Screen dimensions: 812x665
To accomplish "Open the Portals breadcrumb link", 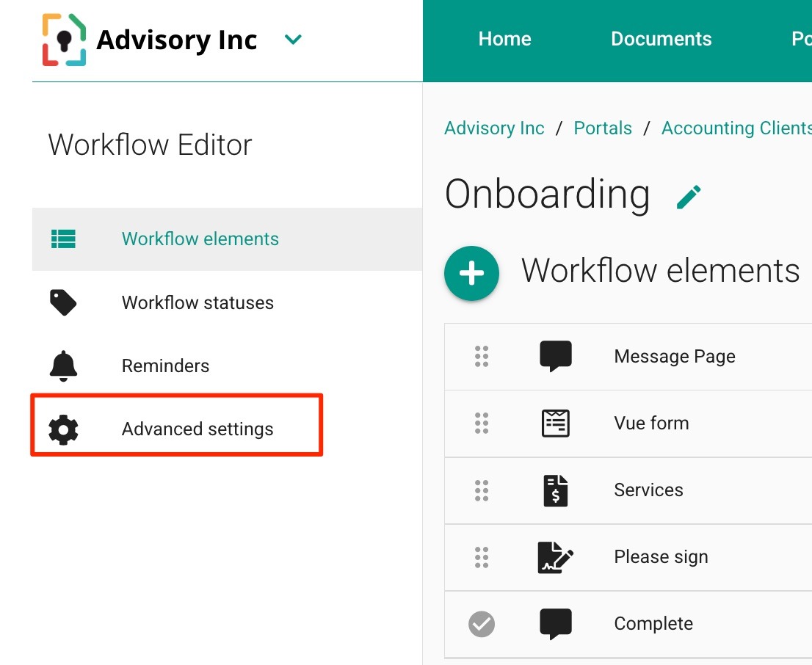I will [x=603, y=128].
